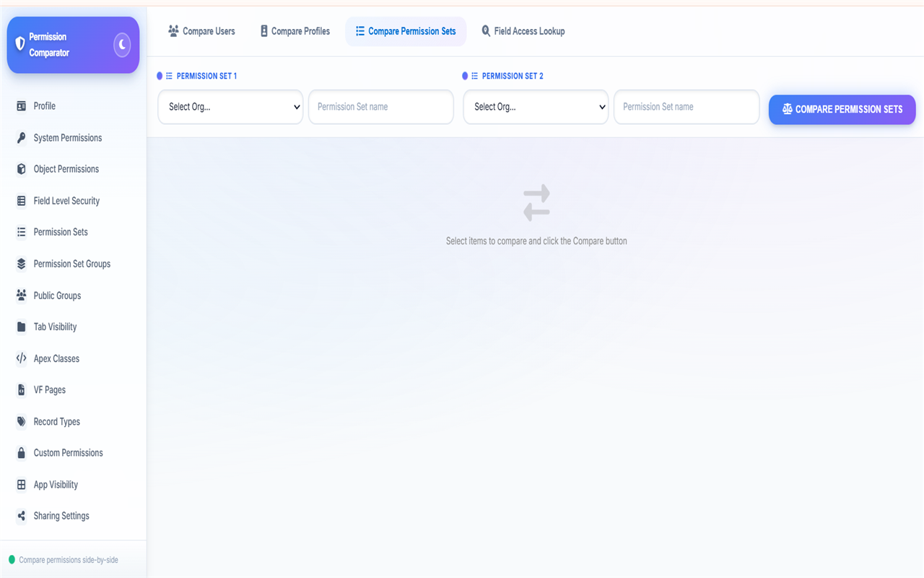Open the Custom Permissions lock icon

[21, 453]
